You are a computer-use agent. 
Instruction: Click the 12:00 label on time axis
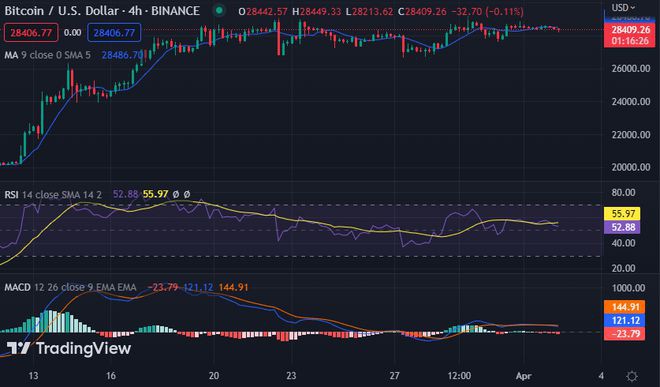tap(459, 376)
